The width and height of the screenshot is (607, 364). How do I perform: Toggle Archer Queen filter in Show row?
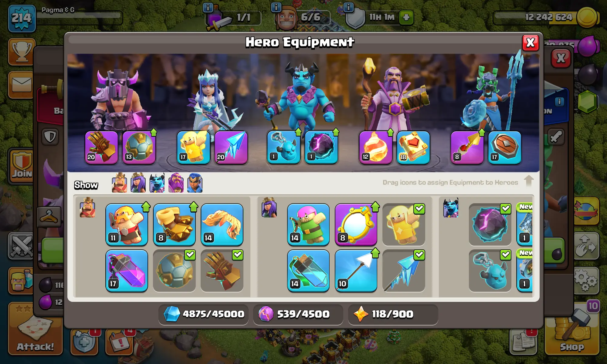tap(138, 183)
